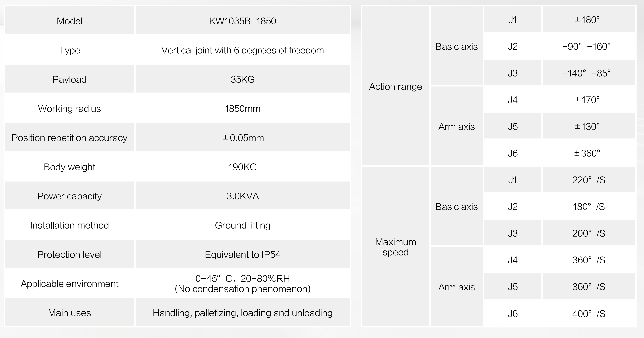Click the 400°/S J6 speed value
This screenshot has height=338, width=644.
coord(589,313)
